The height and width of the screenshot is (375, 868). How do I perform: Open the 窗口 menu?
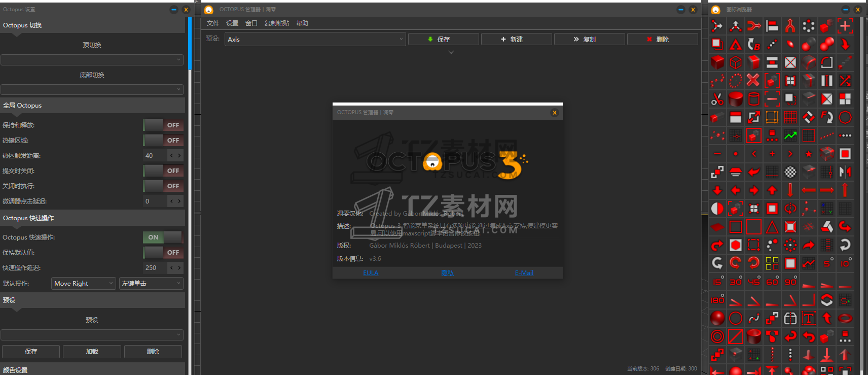tap(251, 23)
